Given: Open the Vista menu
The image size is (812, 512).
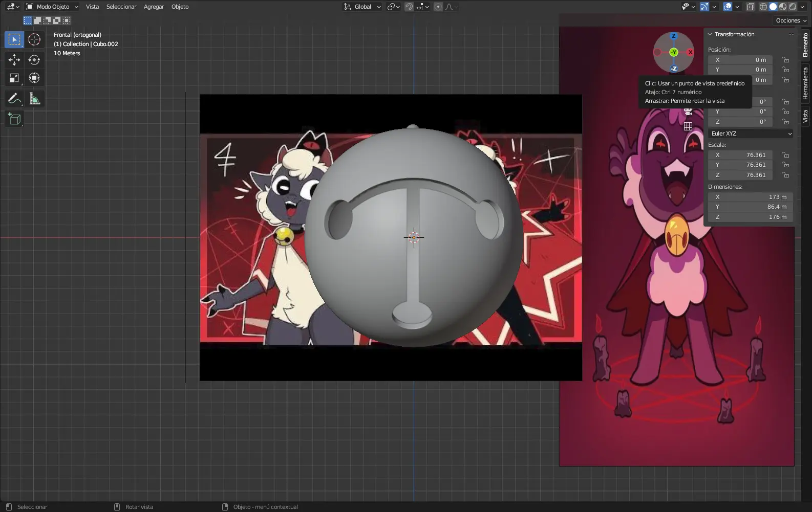Looking at the screenshot, I should (x=92, y=7).
